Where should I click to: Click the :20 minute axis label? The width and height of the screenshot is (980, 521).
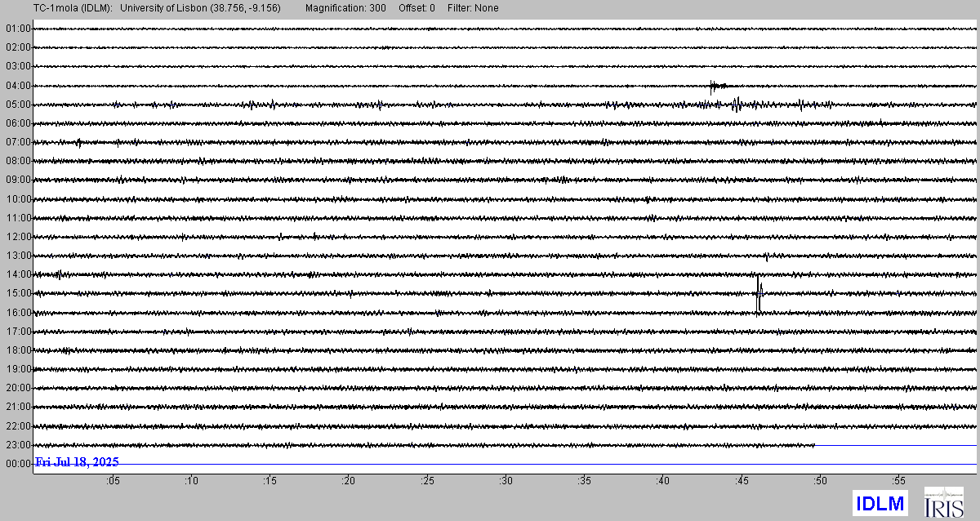pos(348,481)
